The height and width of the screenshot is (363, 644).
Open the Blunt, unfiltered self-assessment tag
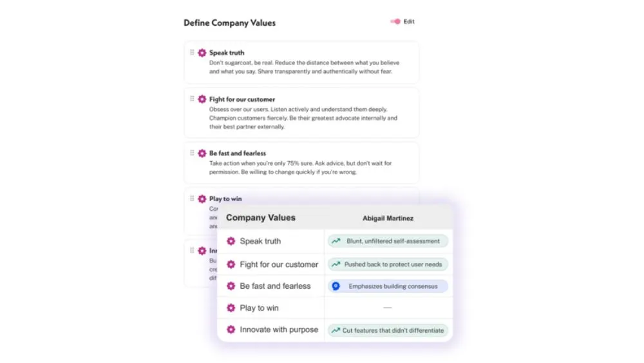pyautogui.click(x=388, y=241)
